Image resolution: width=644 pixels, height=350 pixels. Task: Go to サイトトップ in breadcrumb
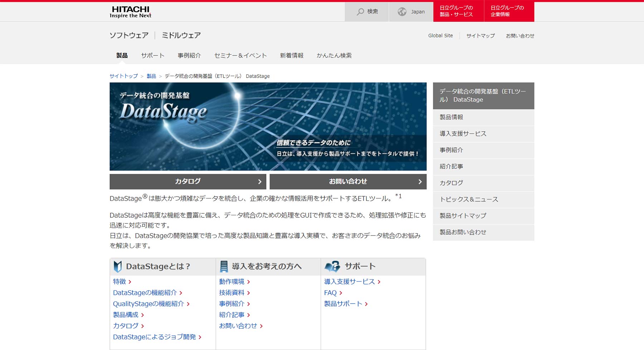pos(123,76)
